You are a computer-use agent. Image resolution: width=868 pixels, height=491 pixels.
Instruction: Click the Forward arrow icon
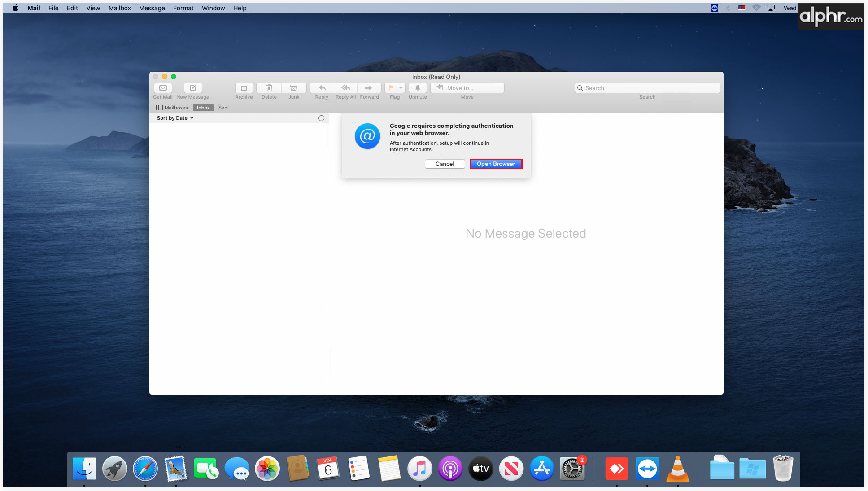click(369, 88)
